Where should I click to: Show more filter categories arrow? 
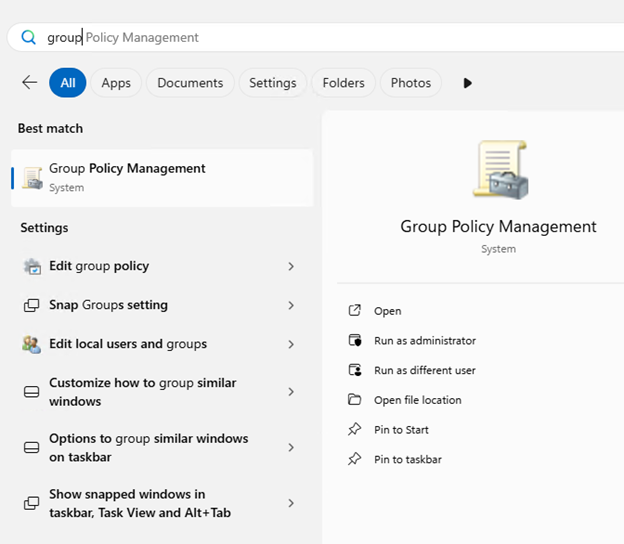coord(467,83)
